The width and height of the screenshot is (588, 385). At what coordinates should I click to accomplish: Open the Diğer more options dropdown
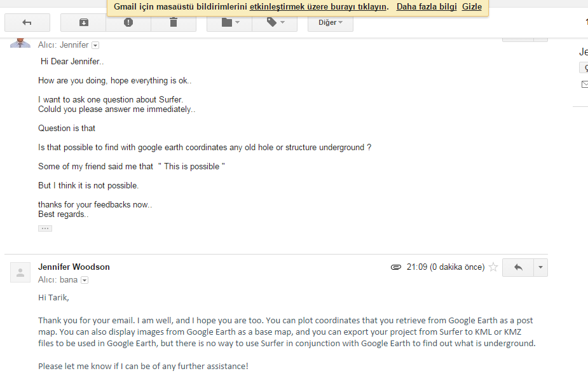click(331, 22)
